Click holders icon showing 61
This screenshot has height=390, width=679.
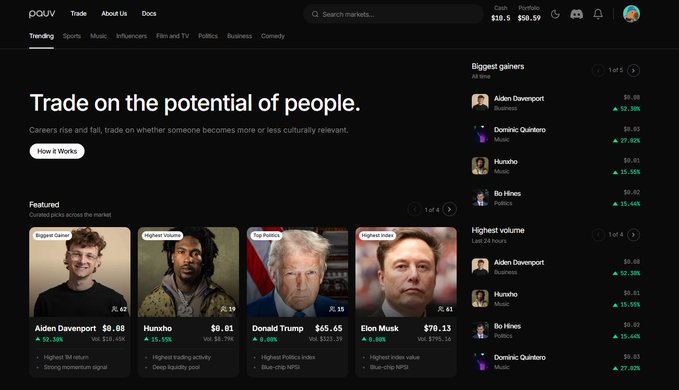(441, 309)
